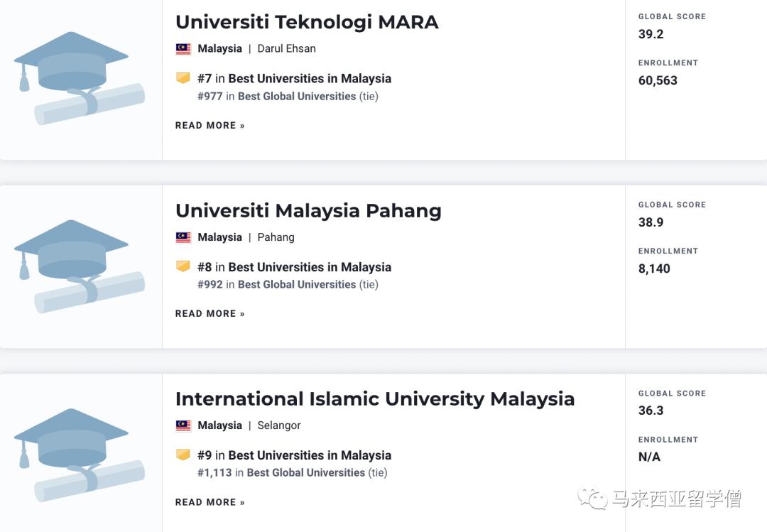Open the International Islamic University Malaysia title
Screen dimensions: 767x532
click(375, 398)
